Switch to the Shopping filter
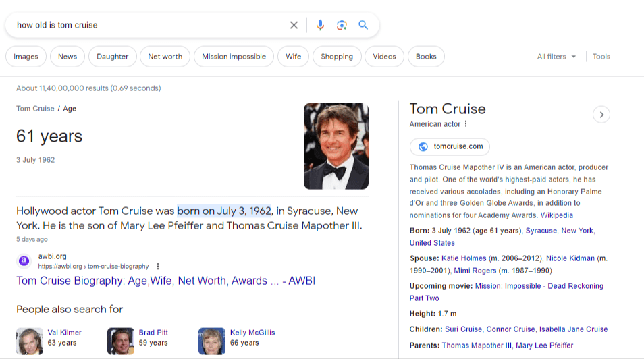Screen dimensions: 644x359 coord(337,57)
